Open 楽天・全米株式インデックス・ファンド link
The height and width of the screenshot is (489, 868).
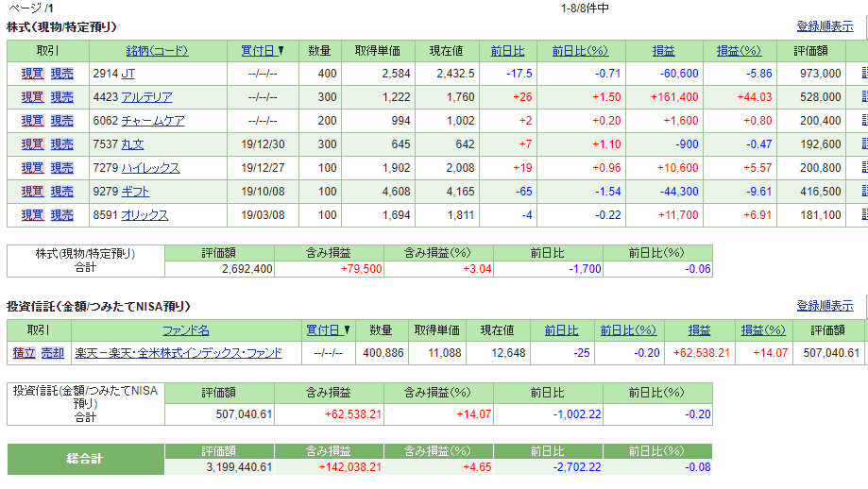point(179,353)
